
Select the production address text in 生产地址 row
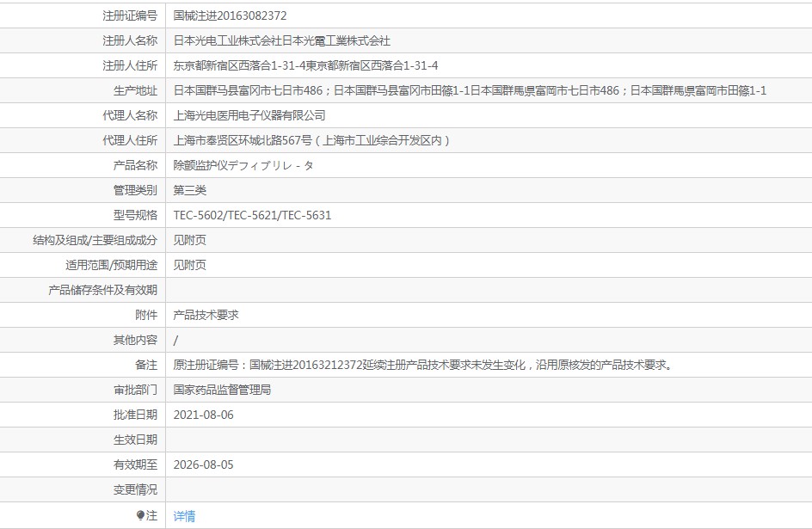click(470, 90)
